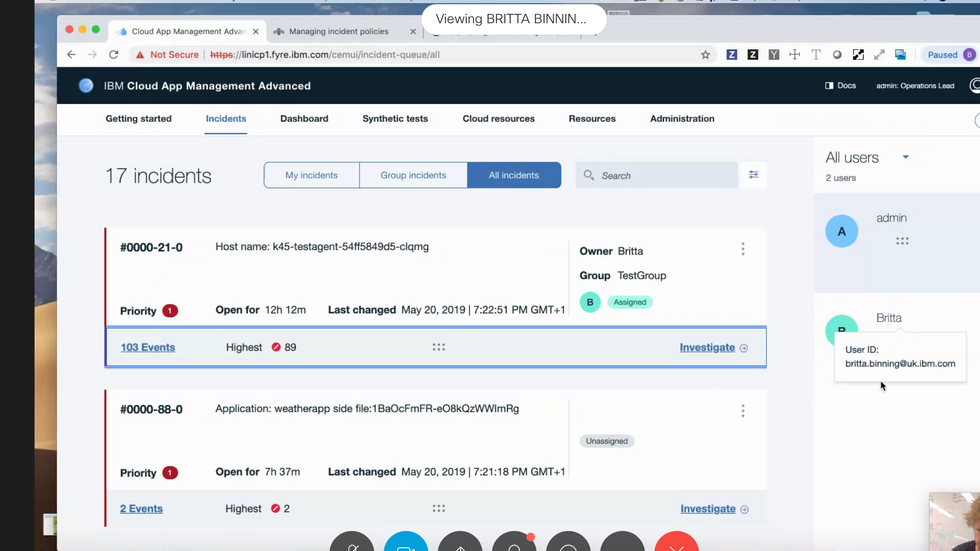
Task: Click the britta.binning@uk.ibm.com tooltip text
Action: tap(900, 364)
